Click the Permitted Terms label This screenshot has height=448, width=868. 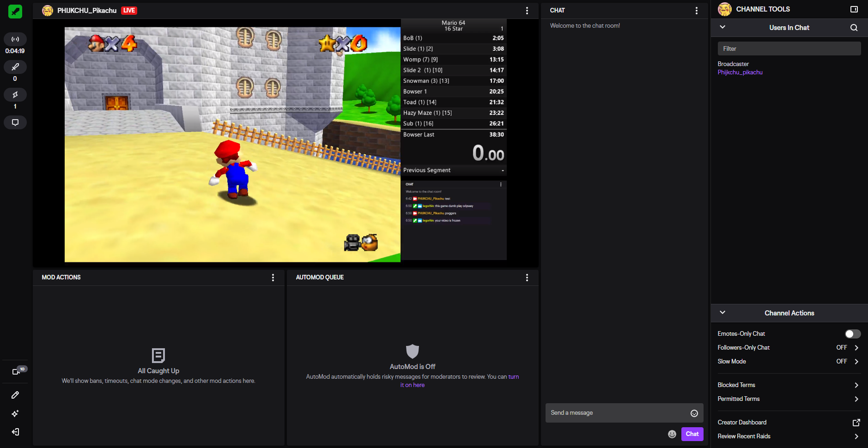click(x=739, y=399)
